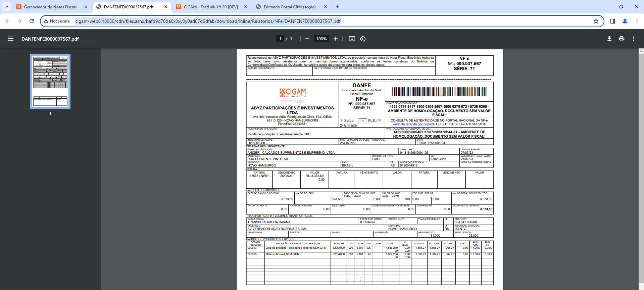Close the Gerenciador de Notas Fiscais tab
The height and width of the screenshot is (290, 644).
point(86,7)
